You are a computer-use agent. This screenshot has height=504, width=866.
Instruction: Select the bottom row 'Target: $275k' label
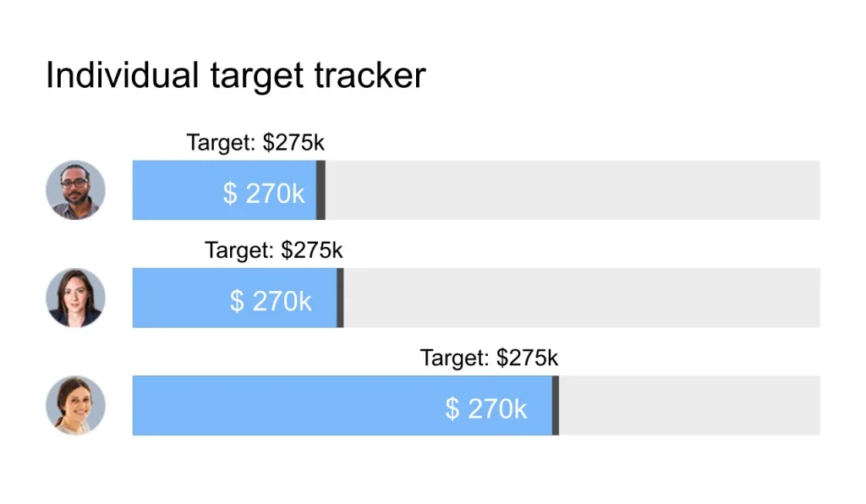(x=489, y=358)
